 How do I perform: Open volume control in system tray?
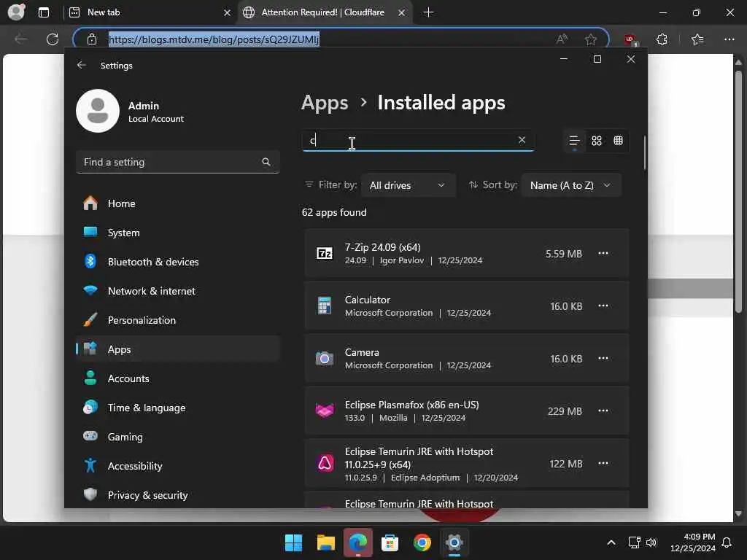click(x=651, y=542)
